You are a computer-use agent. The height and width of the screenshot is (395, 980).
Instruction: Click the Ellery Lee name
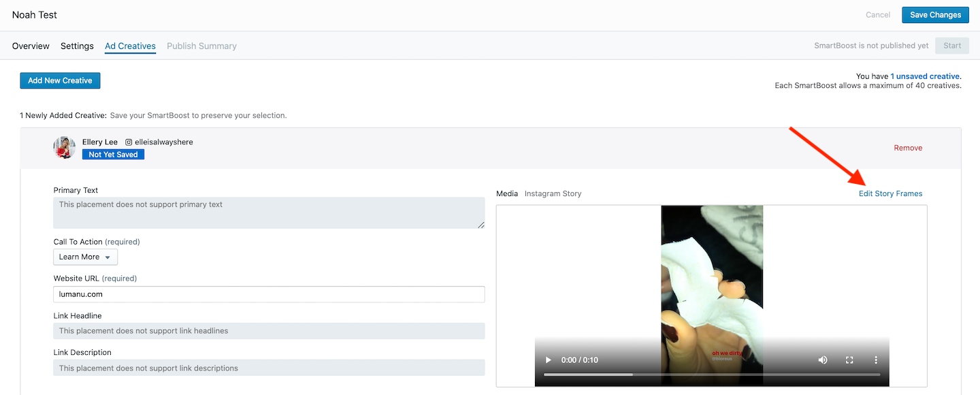point(100,142)
